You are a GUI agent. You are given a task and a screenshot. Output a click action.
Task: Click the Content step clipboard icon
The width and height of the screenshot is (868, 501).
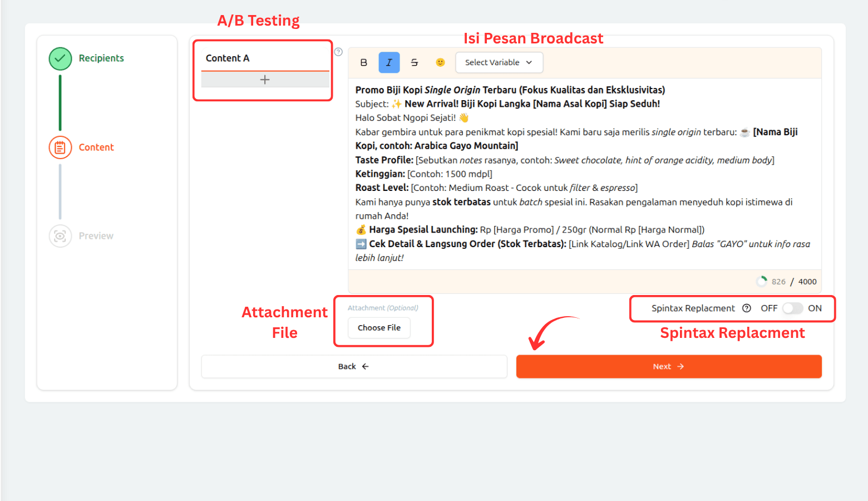pos(60,148)
